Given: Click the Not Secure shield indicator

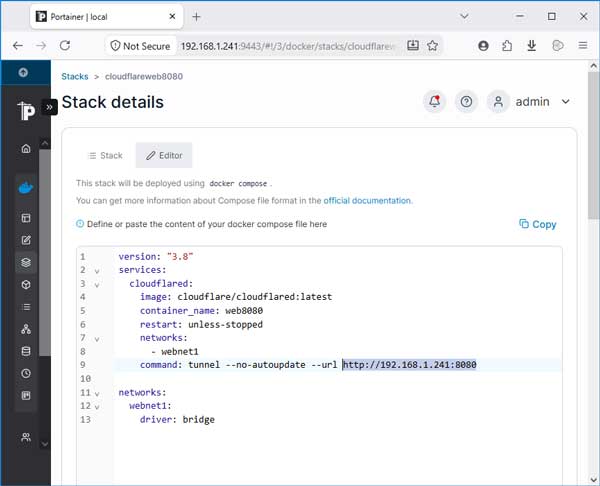Looking at the screenshot, I should tap(140, 46).
